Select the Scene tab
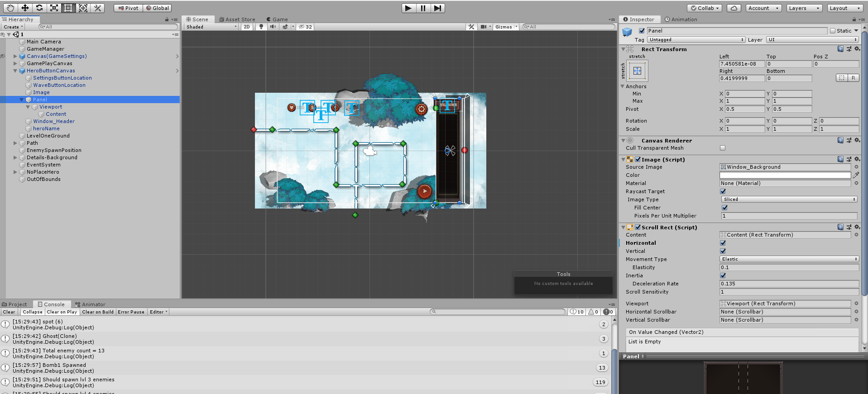The image size is (868, 394). pyautogui.click(x=197, y=19)
